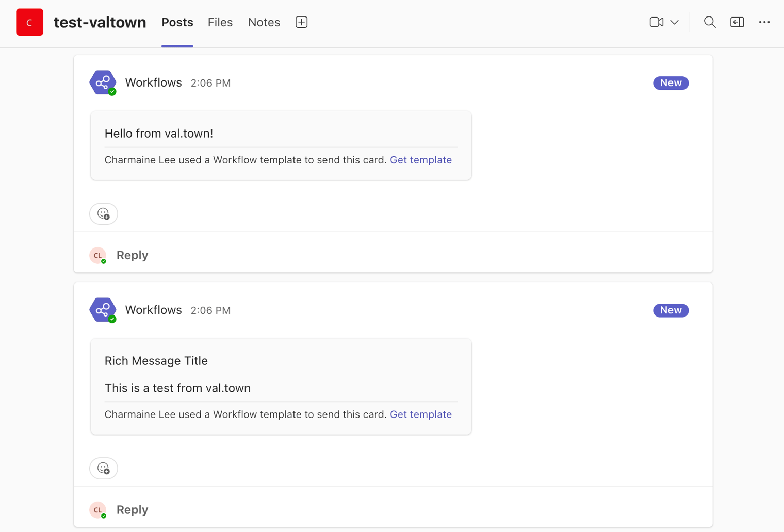Add reaction to Rich Message Title post
Viewport: 784px width, 532px height.
104,468
